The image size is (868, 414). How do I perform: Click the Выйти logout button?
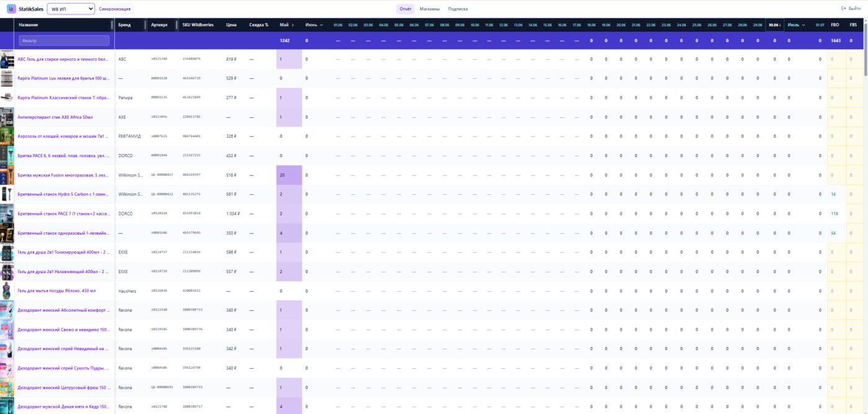tap(851, 9)
